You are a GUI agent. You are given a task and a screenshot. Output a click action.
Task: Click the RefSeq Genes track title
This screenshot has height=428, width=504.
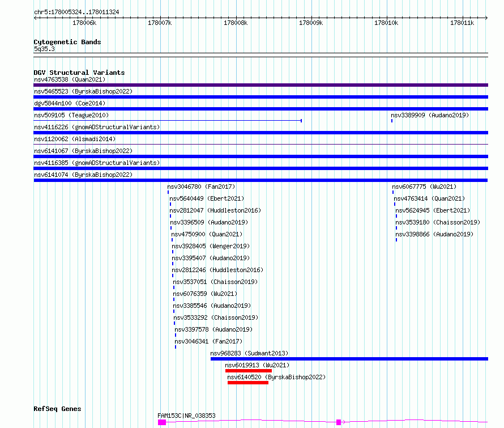coord(57,409)
